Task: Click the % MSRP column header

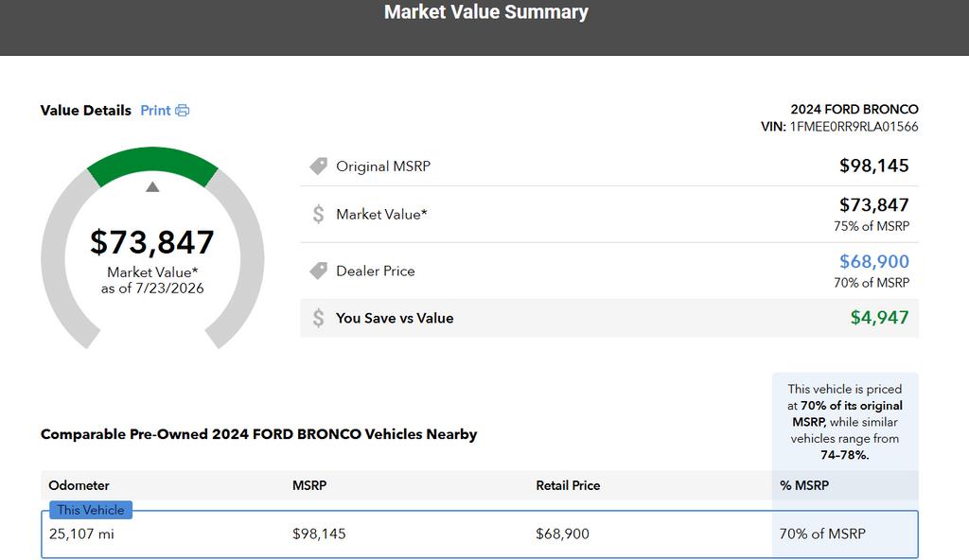Action: tap(804, 486)
